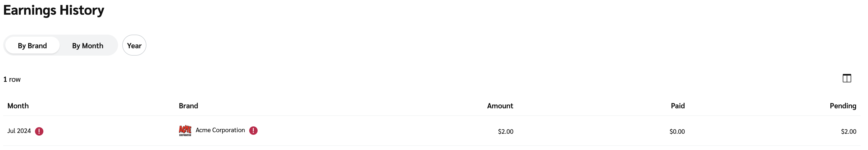Sort by the Amount column header
Image resolution: width=868 pixels, height=150 pixels.
click(x=500, y=106)
